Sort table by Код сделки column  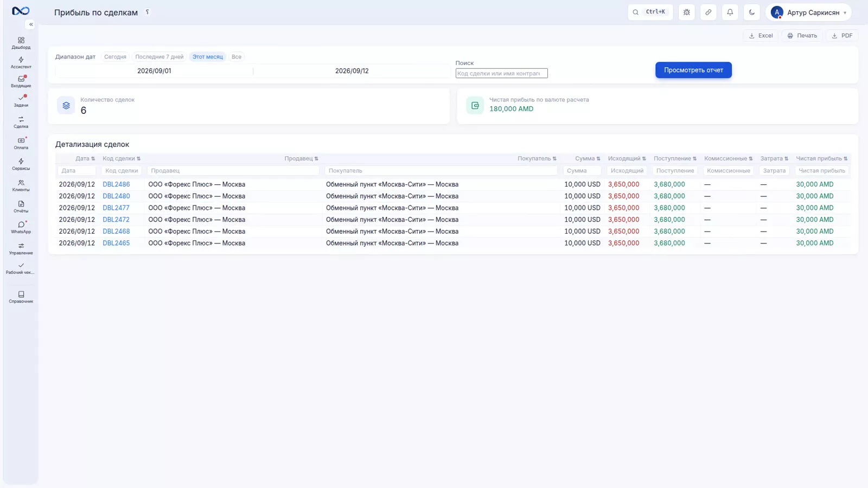(x=122, y=158)
